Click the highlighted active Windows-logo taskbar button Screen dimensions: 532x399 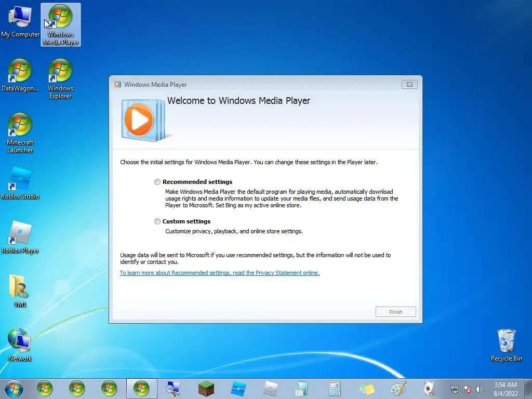click(141, 389)
